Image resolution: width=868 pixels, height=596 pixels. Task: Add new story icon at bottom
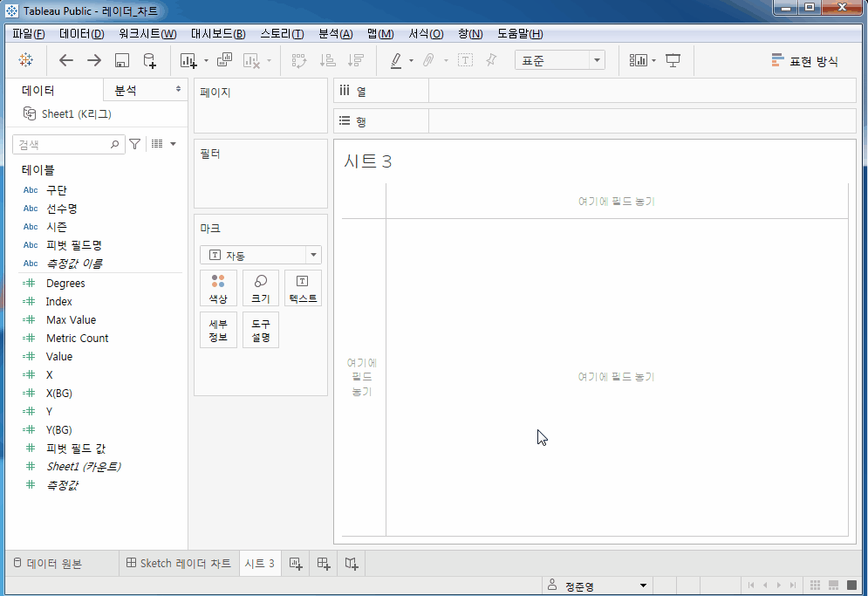coord(352,564)
